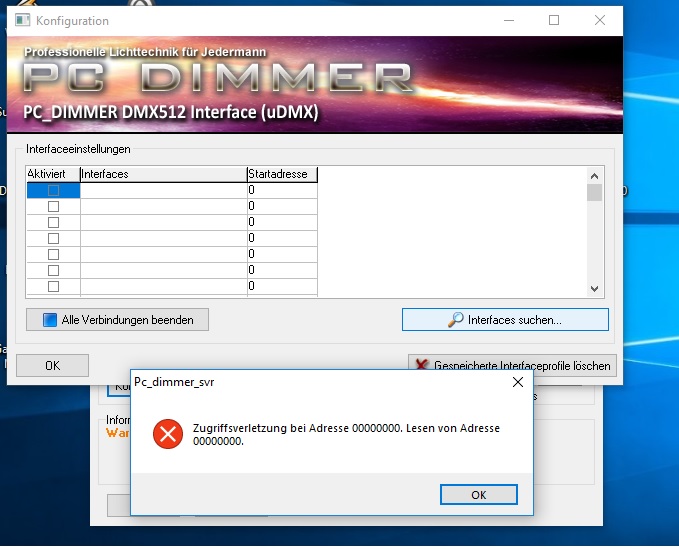
Task: Tick the Aktiviert checkbox in second row
Action: 53,206
